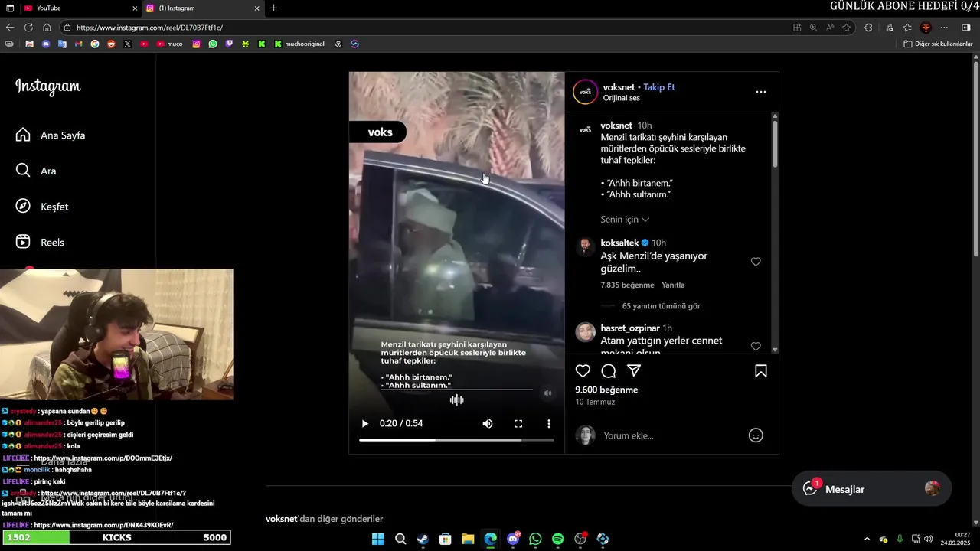Save the reel with the bookmark icon

coord(761,370)
